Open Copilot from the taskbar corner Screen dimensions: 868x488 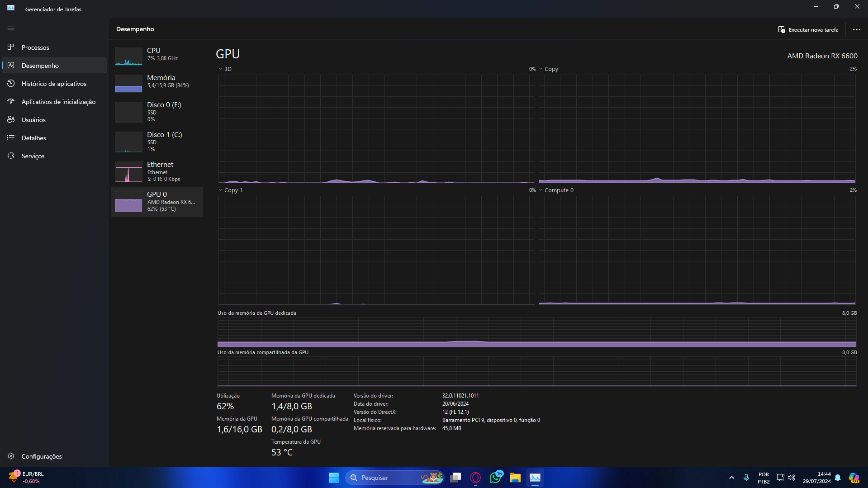854,478
